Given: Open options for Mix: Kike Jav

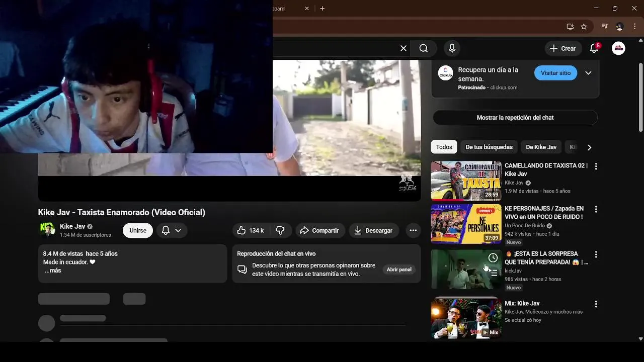Looking at the screenshot, I should tap(596, 304).
